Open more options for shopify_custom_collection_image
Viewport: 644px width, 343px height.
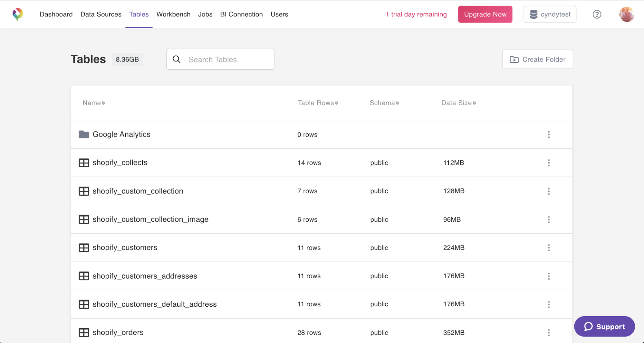click(x=549, y=219)
